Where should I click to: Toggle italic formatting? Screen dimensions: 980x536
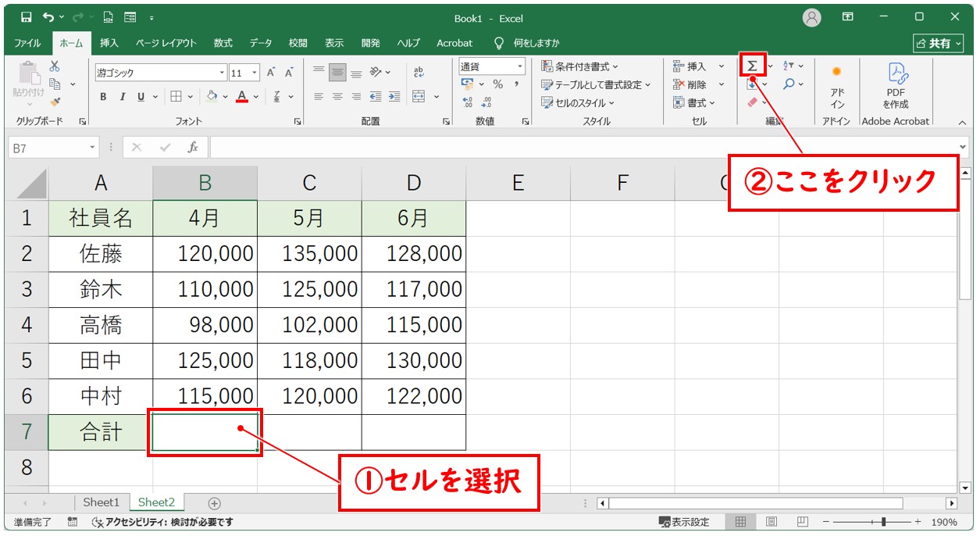(x=122, y=97)
